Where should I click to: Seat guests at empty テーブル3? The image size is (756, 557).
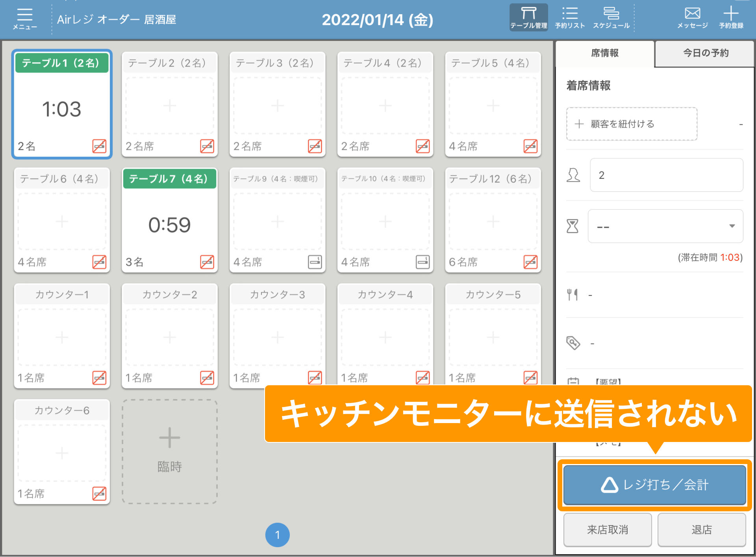[x=278, y=106]
